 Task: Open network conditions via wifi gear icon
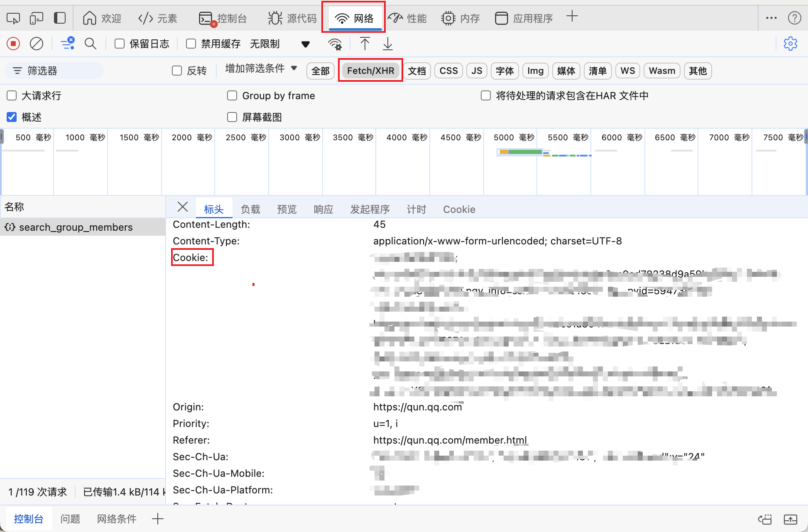pyautogui.click(x=335, y=44)
